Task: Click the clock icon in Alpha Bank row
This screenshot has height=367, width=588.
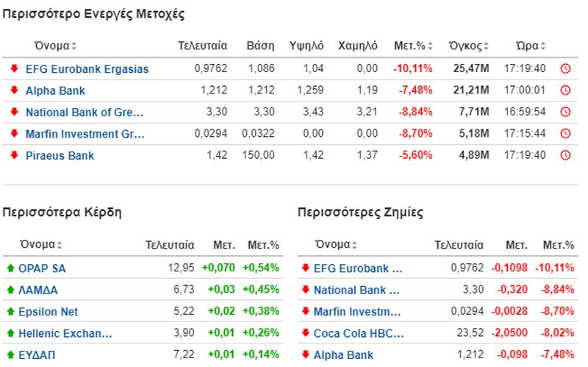Action: tap(565, 90)
